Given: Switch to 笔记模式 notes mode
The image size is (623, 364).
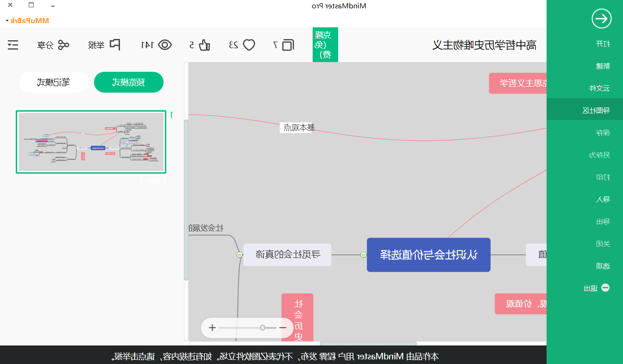Looking at the screenshot, I should (x=54, y=82).
